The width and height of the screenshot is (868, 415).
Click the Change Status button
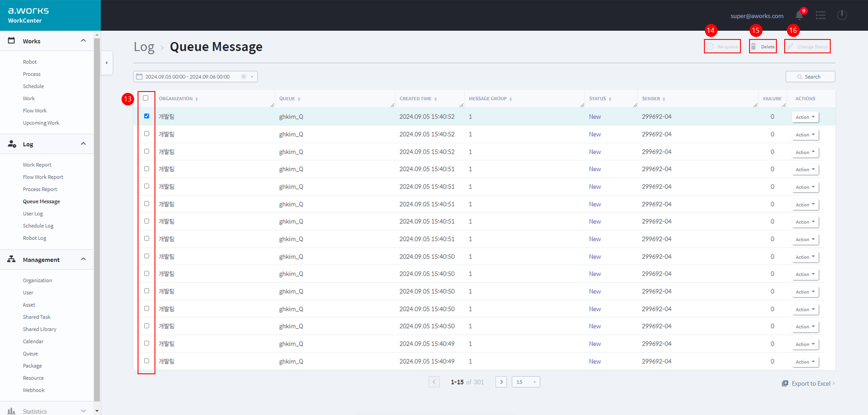(x=807, y=46)
